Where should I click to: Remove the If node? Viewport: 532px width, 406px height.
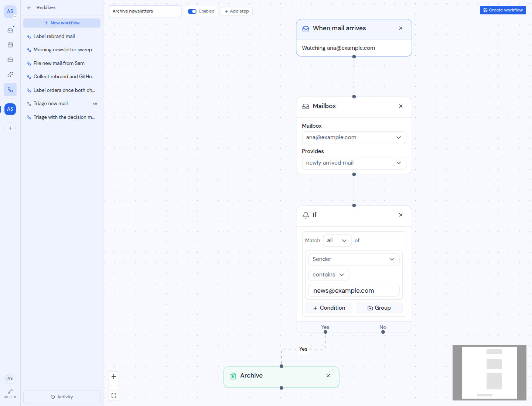pos(401,215)
